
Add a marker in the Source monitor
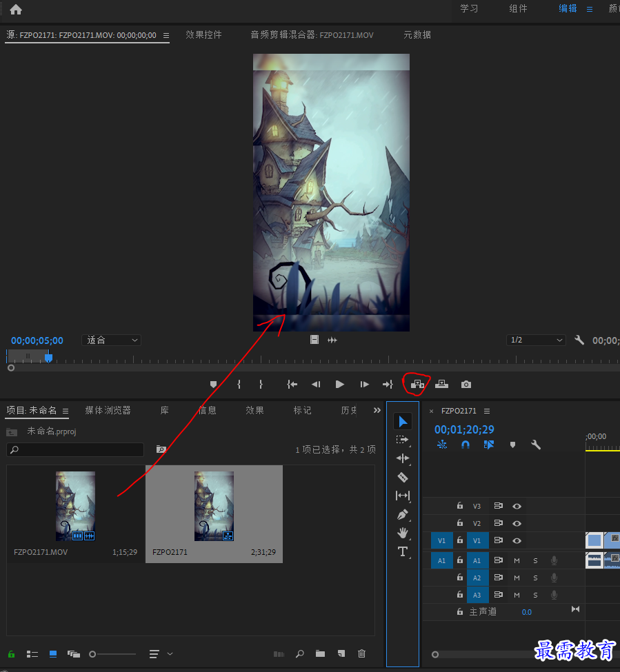pos(213,385)
